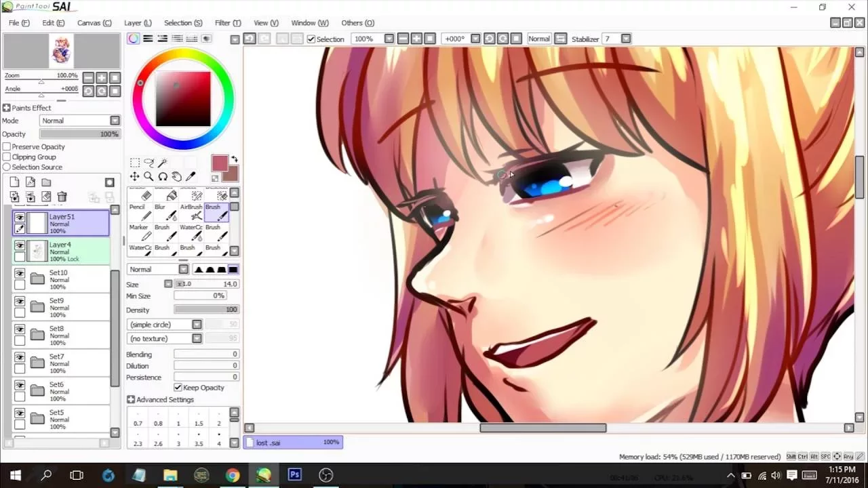
Task: Hide the Set8 folder visibility
Action: click(20, 329)
